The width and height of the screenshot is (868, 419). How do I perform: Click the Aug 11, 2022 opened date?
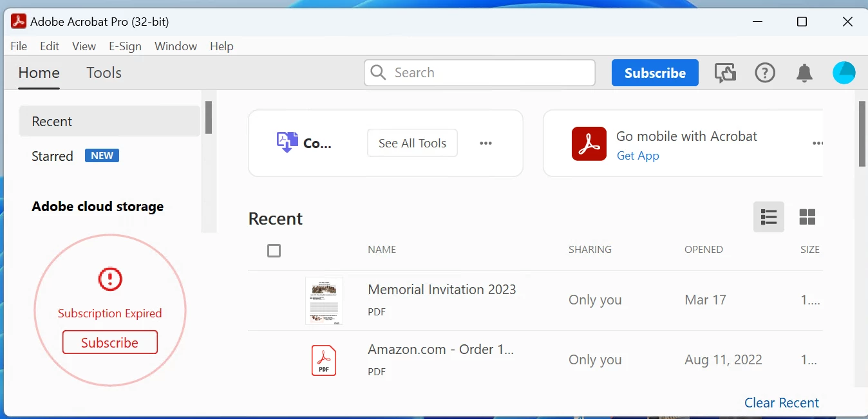tap(723, 360)
